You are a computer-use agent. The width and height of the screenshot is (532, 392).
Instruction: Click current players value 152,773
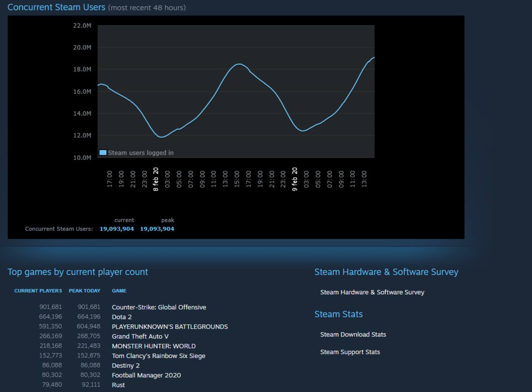coord(51,356)
